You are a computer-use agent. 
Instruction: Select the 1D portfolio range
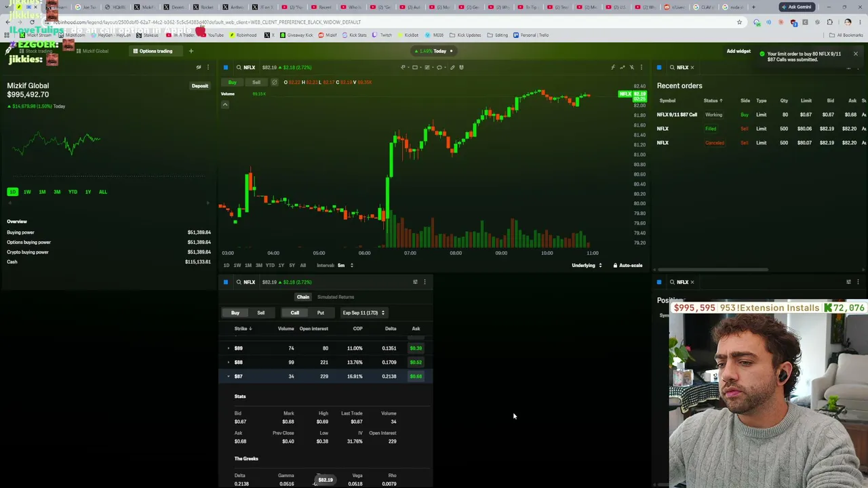[x=12, y=192]
